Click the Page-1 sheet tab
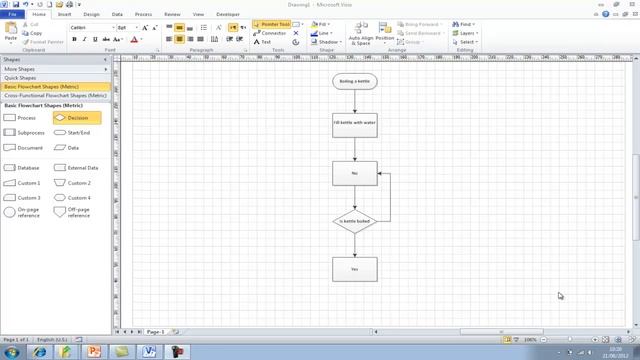Viewport: 640px width, 360px height. point(156,332)
